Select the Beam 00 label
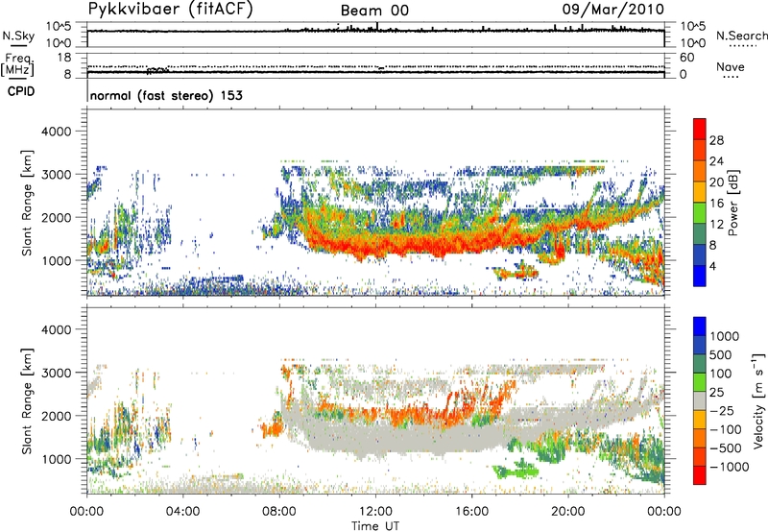 pyautogui.click(x=374, y=11)
